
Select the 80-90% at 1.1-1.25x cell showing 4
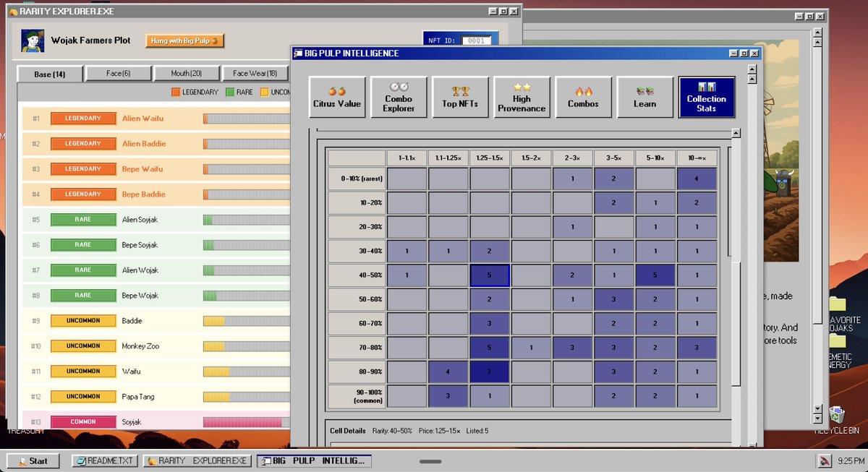pyautogui.click(x=448, y=372)
